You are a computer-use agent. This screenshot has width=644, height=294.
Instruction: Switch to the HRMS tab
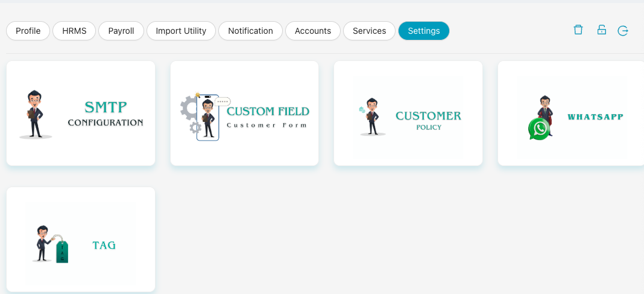(x=74, y=31)
